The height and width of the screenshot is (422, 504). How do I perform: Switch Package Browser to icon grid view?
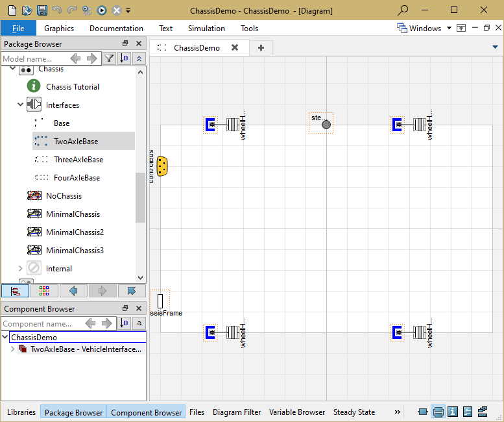tap(44, 291)
